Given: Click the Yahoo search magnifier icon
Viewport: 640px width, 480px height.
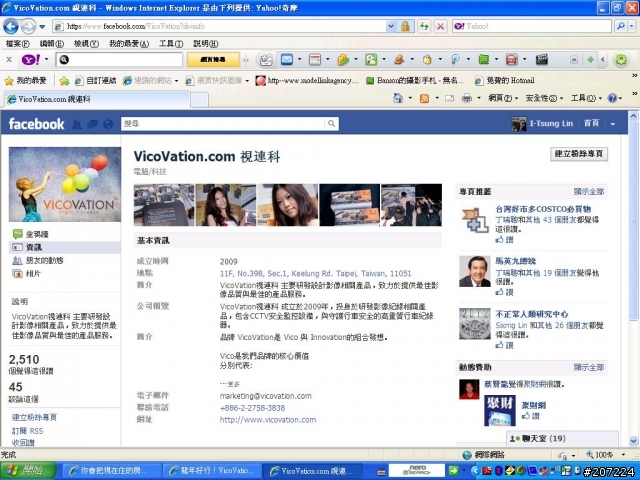Looking at the screenshot, I should point(621,27).
